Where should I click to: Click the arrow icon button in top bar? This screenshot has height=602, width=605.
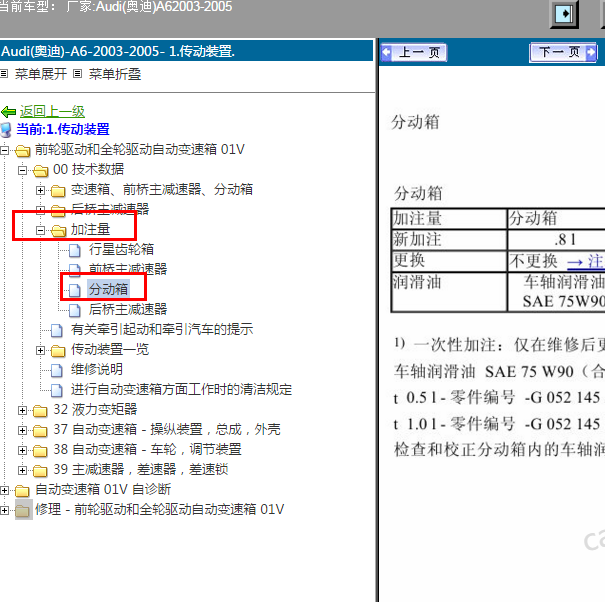pos(564,14)
